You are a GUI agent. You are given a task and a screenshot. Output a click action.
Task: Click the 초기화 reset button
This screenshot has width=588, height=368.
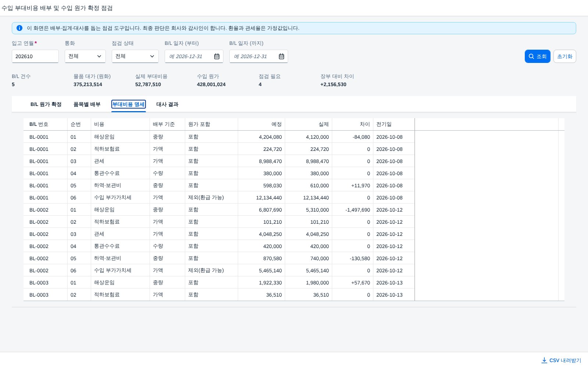tap(565, 56)
